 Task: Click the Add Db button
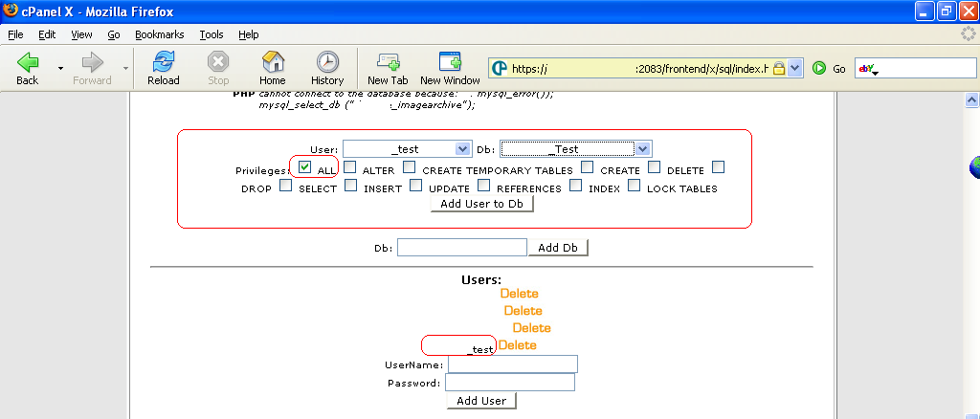point(558,247)
